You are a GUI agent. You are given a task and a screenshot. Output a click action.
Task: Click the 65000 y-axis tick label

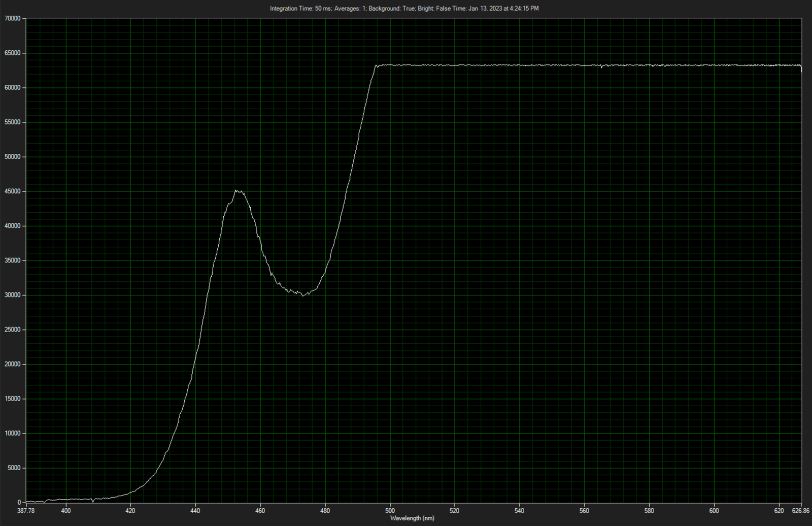click(x=12, y=53)
